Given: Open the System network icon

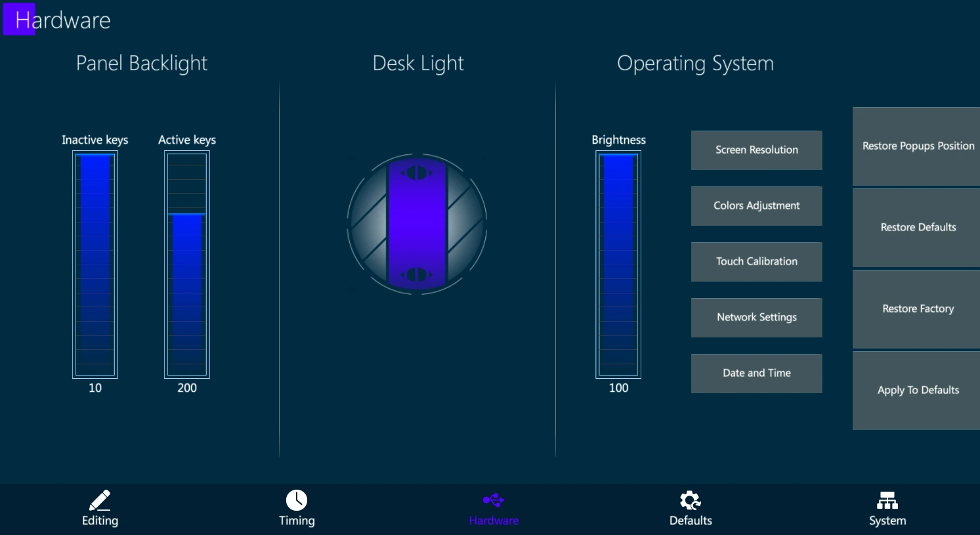Looking at the screenshot, I should (887, 501).
